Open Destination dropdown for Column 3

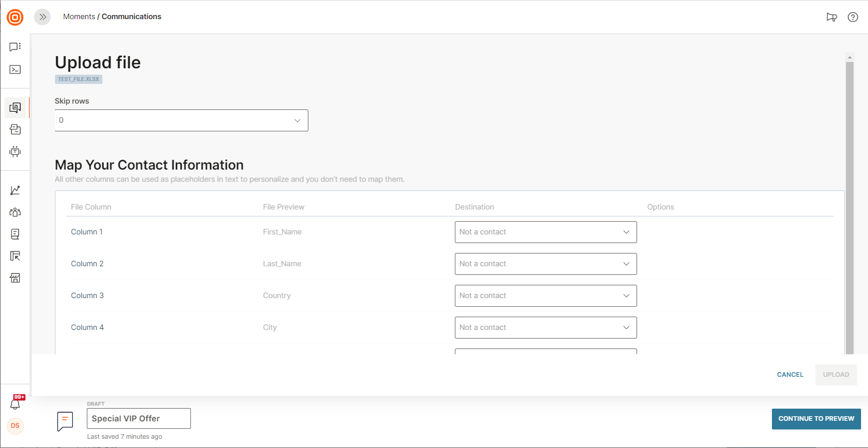(x=545, y=296)
